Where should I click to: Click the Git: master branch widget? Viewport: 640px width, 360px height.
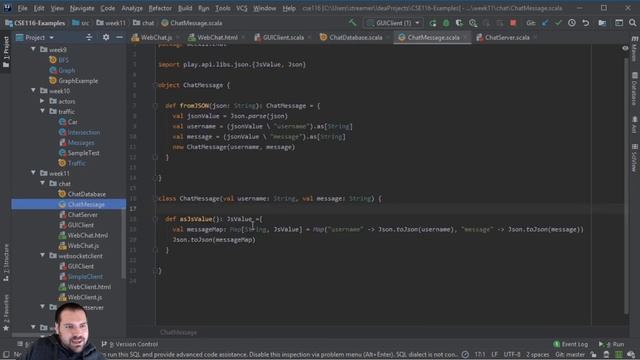pyautogui.click(x=570, y=354)
